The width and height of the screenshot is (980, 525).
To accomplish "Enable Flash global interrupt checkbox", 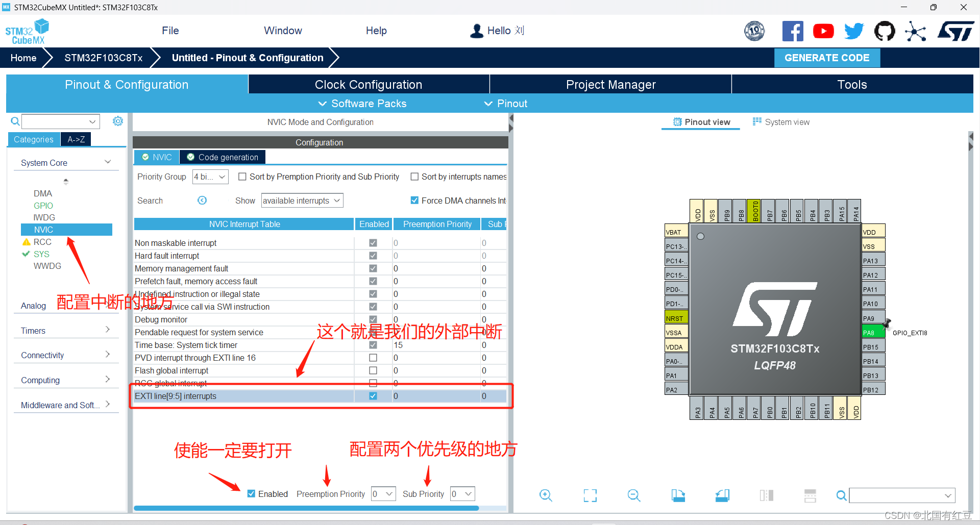I will click(373, 370).
